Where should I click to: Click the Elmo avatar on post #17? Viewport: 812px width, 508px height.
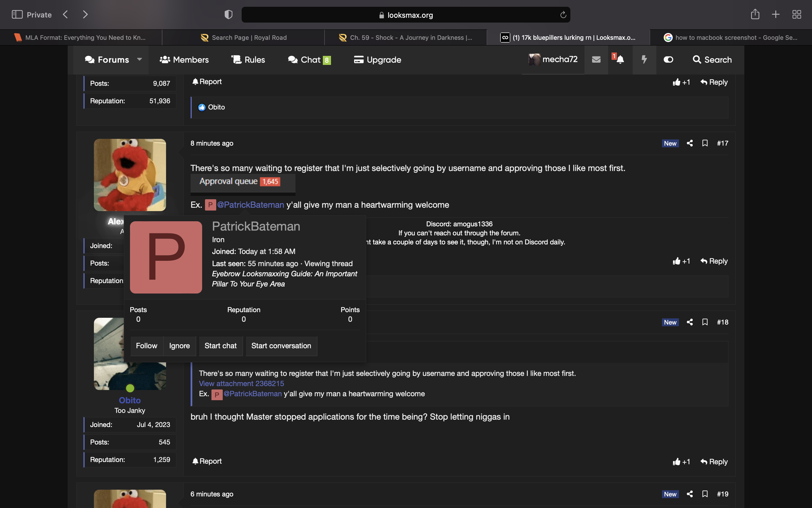pos(130,175)
